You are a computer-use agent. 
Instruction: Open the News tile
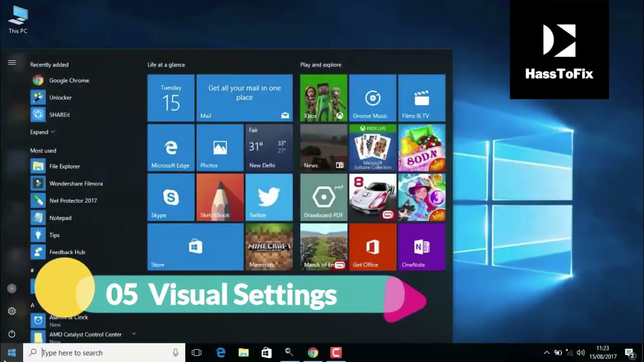(x=324, y=148)
